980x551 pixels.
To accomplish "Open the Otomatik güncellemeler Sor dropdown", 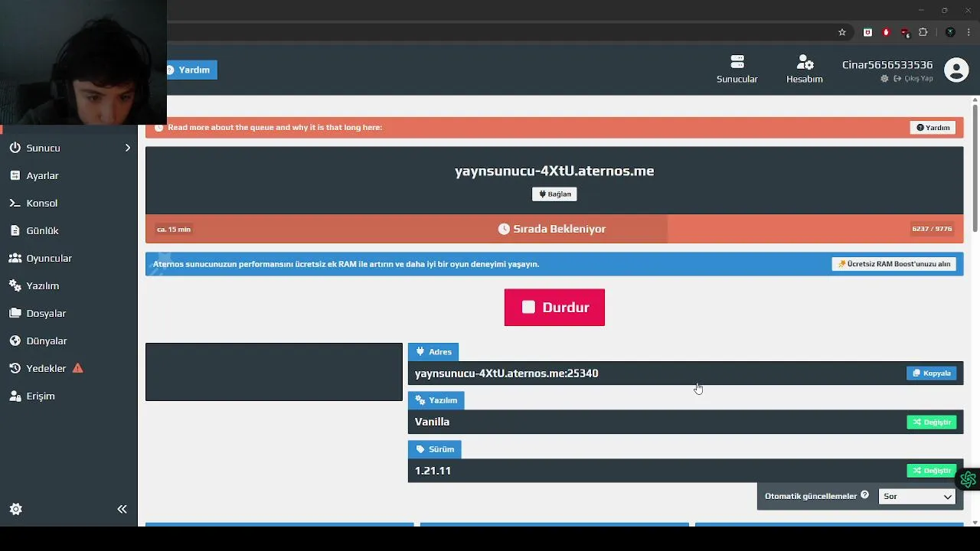I will (x=917, y=496).
